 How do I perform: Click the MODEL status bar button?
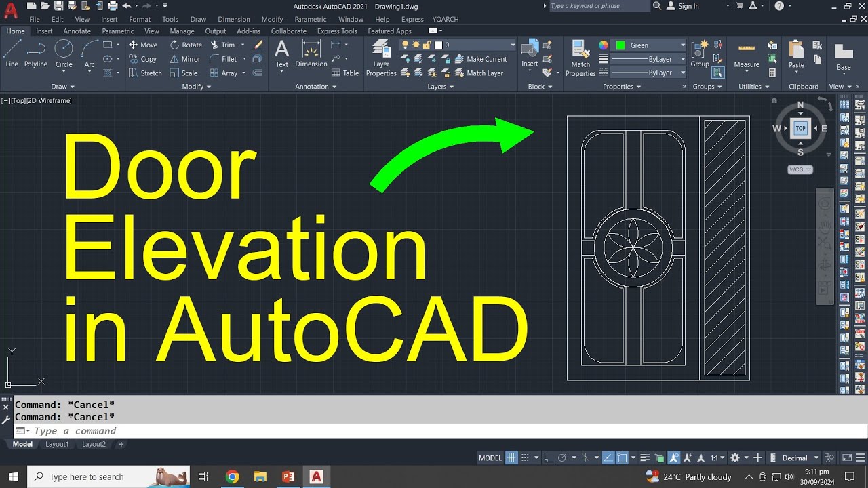(490, 458)
